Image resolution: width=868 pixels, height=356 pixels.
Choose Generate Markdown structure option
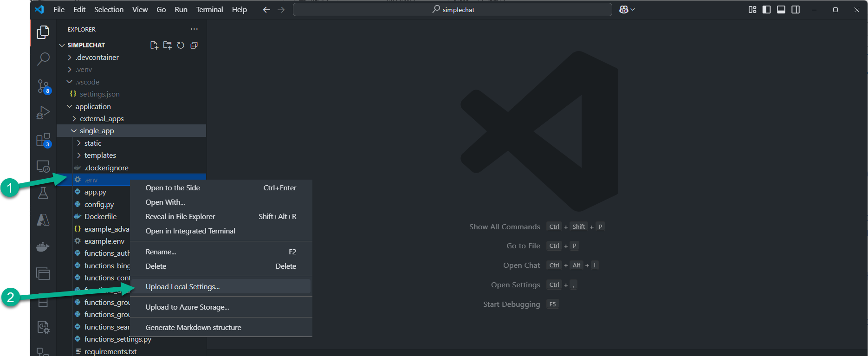click(193, 328)
